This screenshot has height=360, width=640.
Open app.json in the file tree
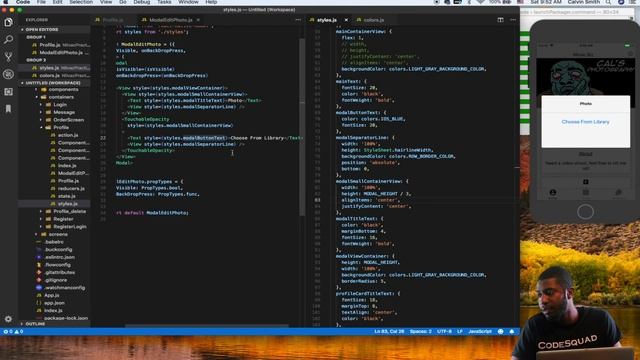(54, 303)
